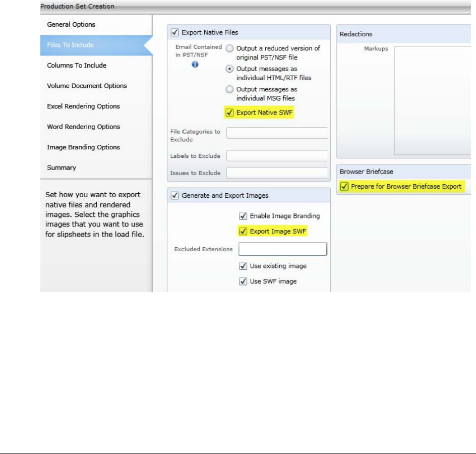The width and height of the screenshot is (476, 454).
Task: Click the Labels to Exclude field
Action: pyautogui.click(x=277, y=156)
